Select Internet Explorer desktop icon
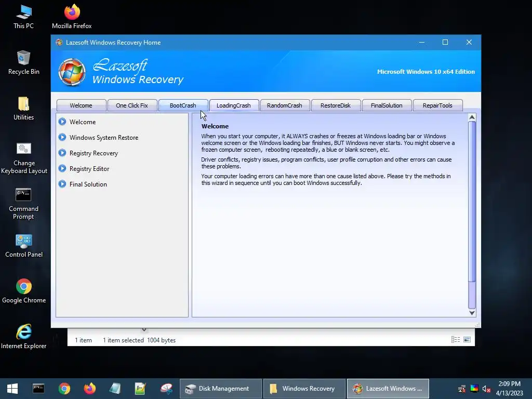This screenshot has height=399, width=532. pyautogui.click(x=24, y=337)
